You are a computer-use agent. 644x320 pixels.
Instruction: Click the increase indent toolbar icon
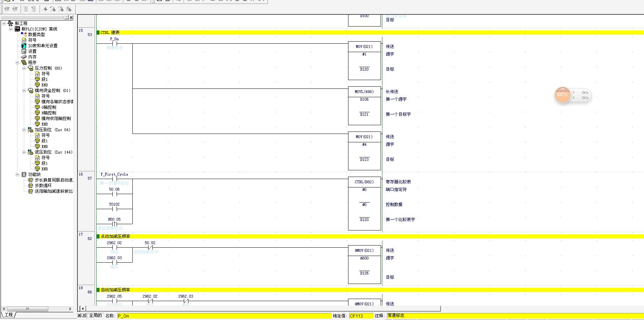[15, 9]
